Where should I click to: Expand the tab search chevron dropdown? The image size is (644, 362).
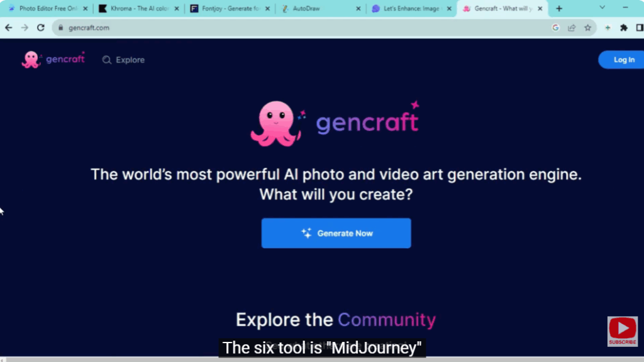pos(602,8)
